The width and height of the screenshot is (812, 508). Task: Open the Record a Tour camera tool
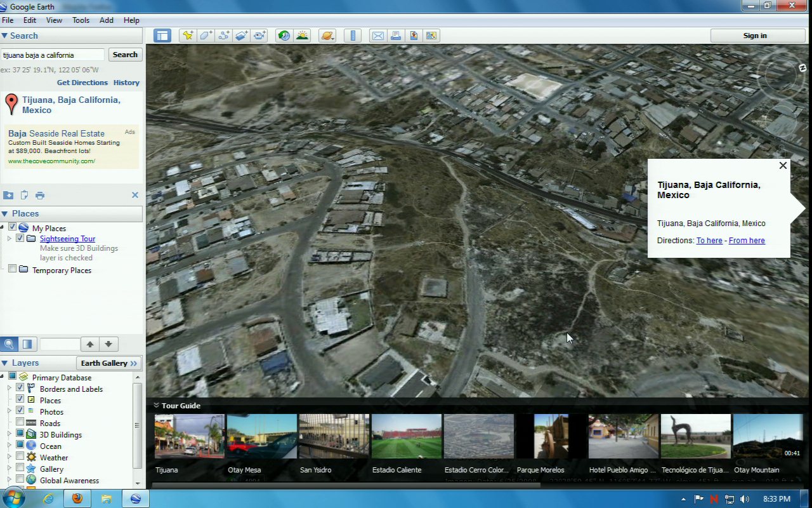(x=259, y=36)
